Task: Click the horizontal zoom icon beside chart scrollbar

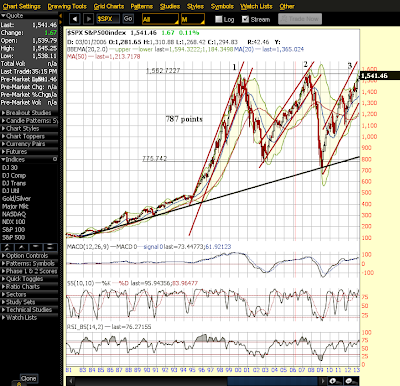Action: tap(335, 381)
